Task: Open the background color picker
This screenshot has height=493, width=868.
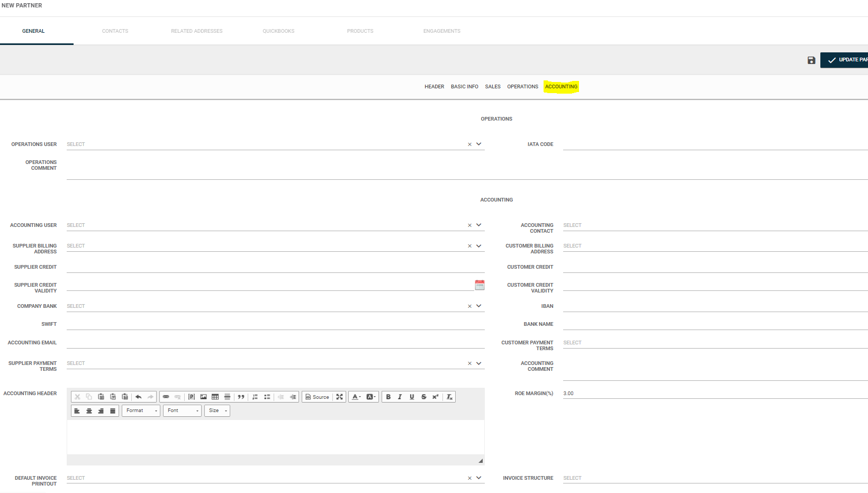Action: point(371,397)
